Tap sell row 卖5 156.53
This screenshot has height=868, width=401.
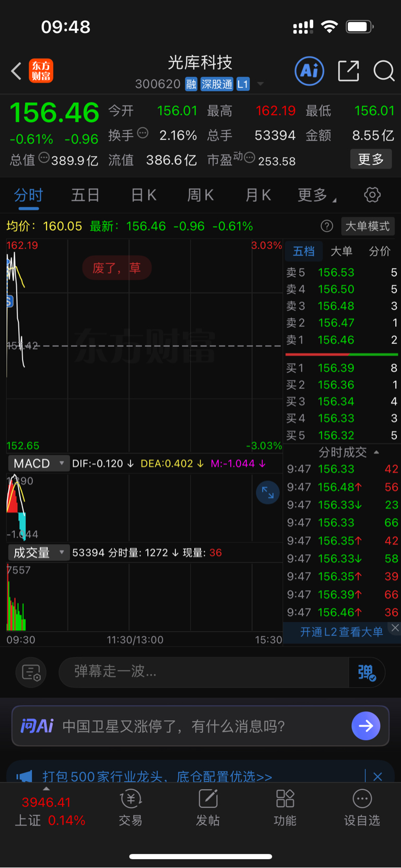click(342, 272)
